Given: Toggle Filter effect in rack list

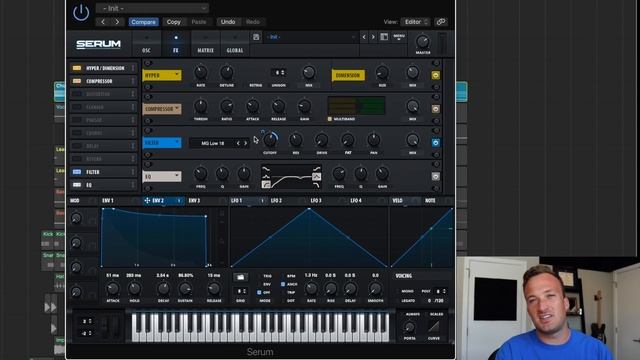Looking at the screenshot, I should 77,172.
